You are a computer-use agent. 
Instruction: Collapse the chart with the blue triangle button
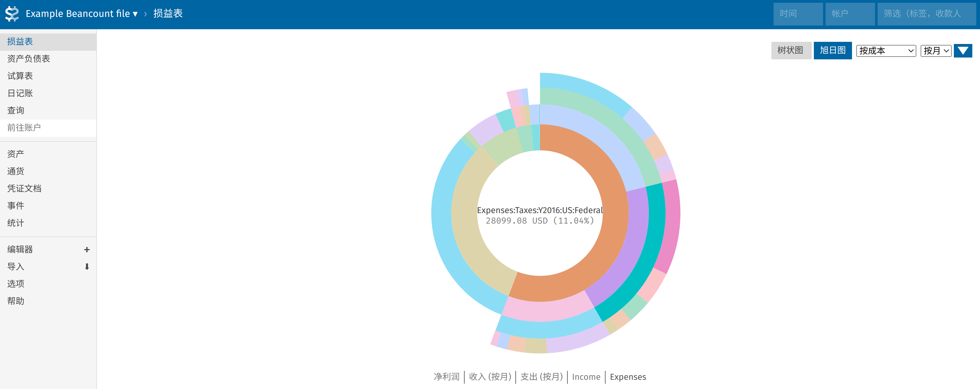click(962, 50)
